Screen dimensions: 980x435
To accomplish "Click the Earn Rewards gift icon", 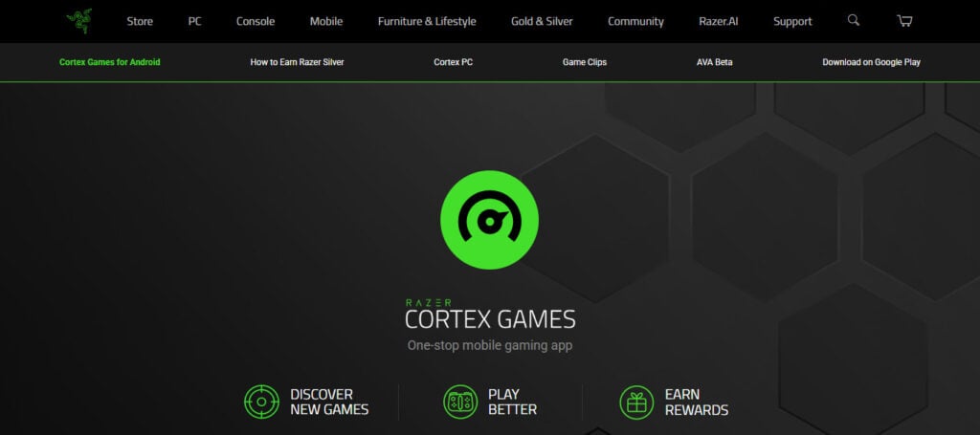I will (x=636, y=402).
